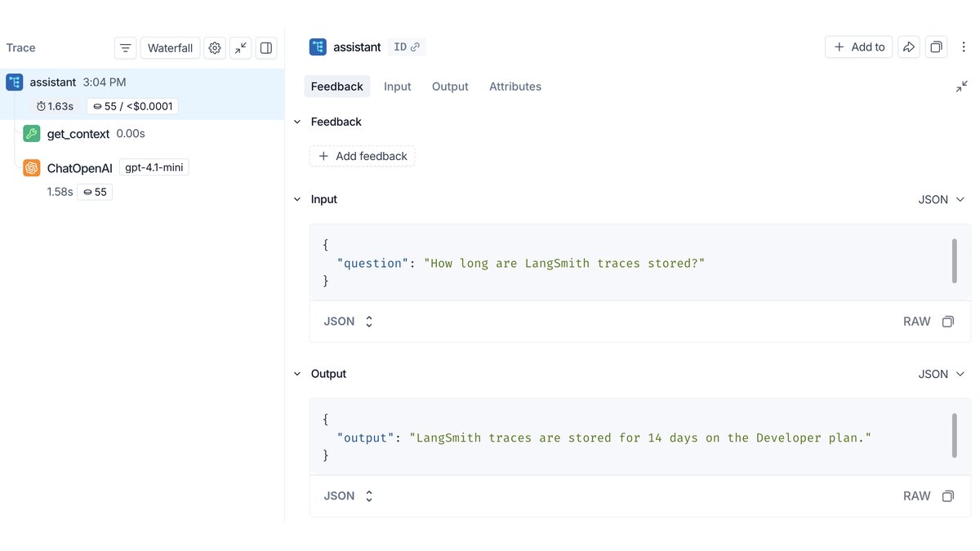The height and width of the screenshot is (551, 980).
Task: Switch to the Attributes tab
Action: (515, 87)
